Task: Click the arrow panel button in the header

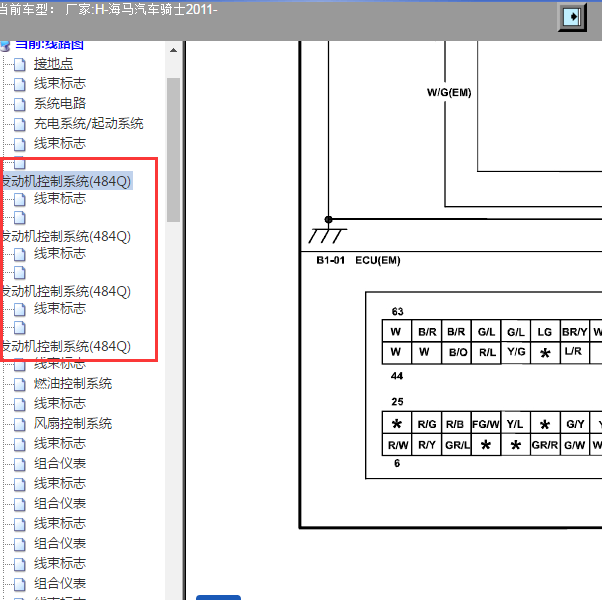Action: 572,17
